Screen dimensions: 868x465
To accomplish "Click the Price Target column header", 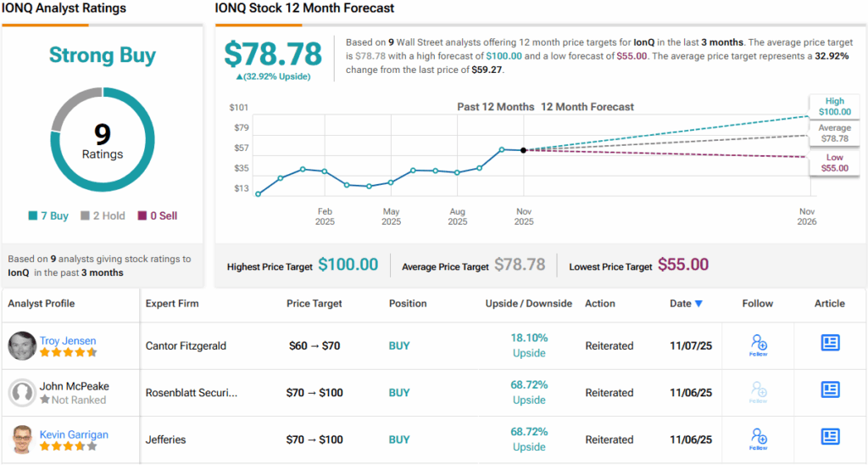I will click(x=314, y=304).
